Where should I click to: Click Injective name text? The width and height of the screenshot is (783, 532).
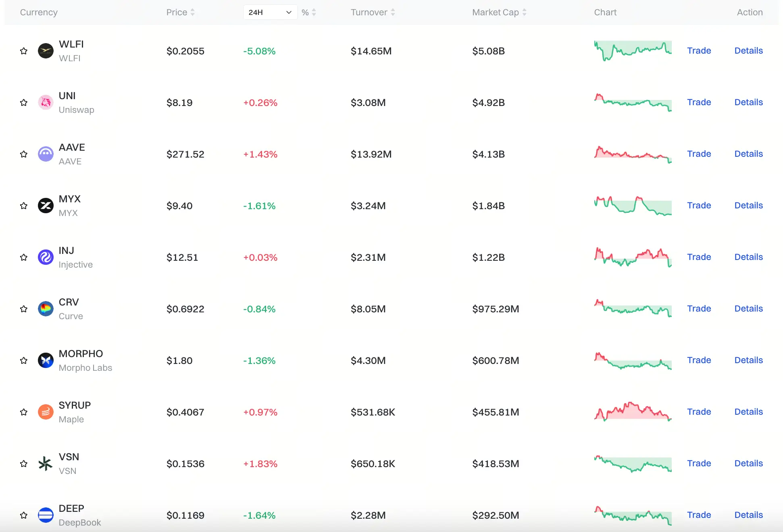[76, 265]
